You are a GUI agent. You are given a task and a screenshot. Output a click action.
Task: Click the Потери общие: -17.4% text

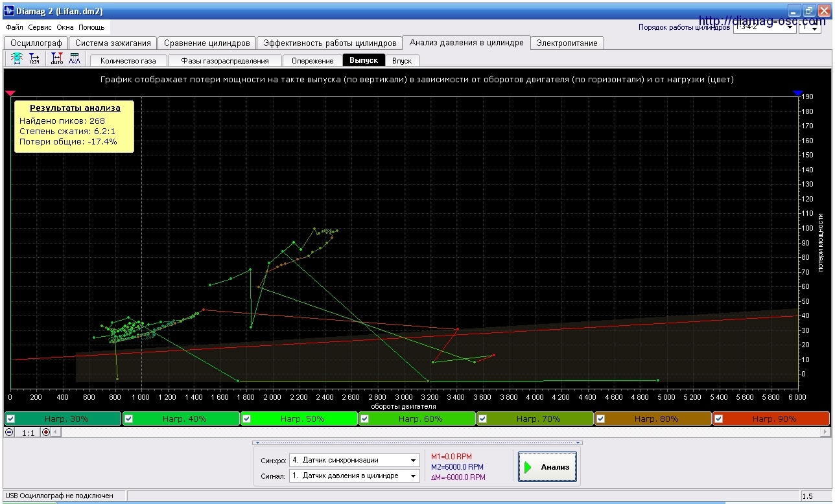click(x=68, y=141)
